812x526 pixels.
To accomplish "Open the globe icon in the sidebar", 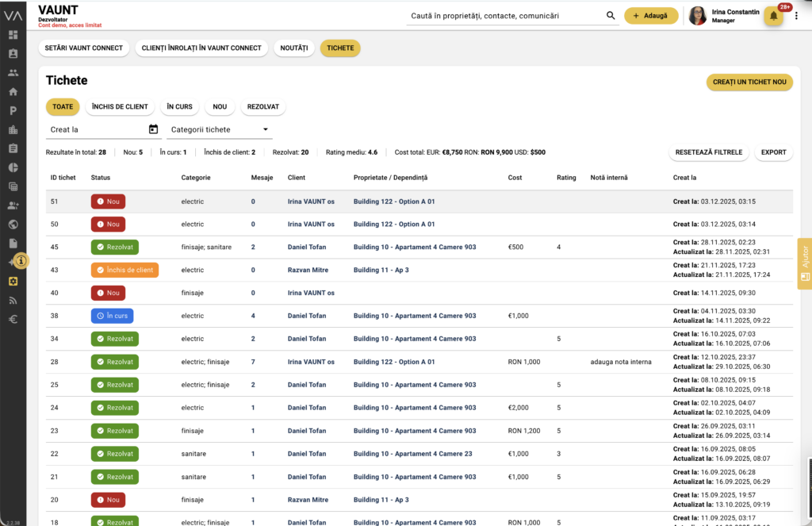I will pos(13,225).
